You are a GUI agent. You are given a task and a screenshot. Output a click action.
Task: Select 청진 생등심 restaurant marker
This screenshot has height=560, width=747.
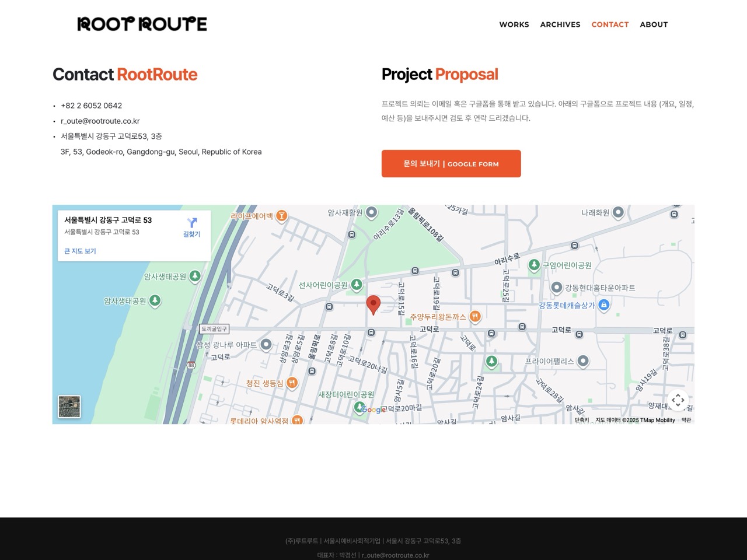[292, 383]
